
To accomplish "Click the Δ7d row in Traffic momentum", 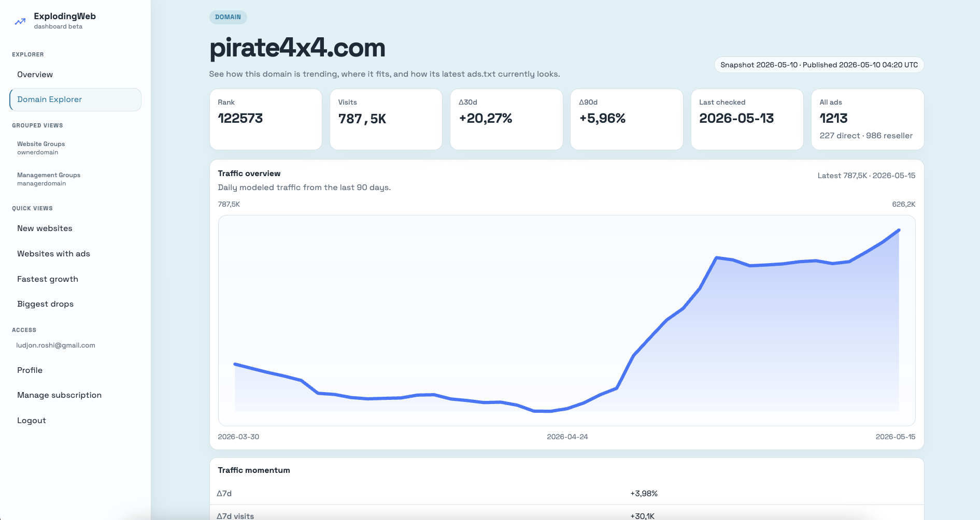I will click(x=566, y=494).
